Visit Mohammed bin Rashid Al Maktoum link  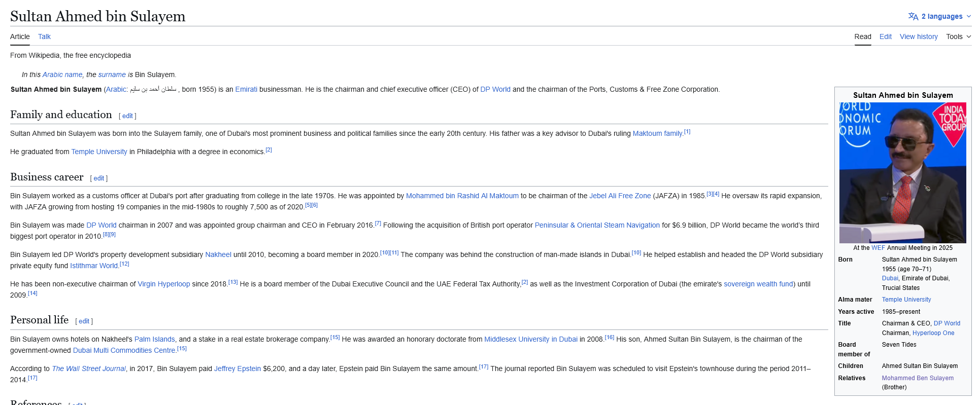[x=462, y=196]
